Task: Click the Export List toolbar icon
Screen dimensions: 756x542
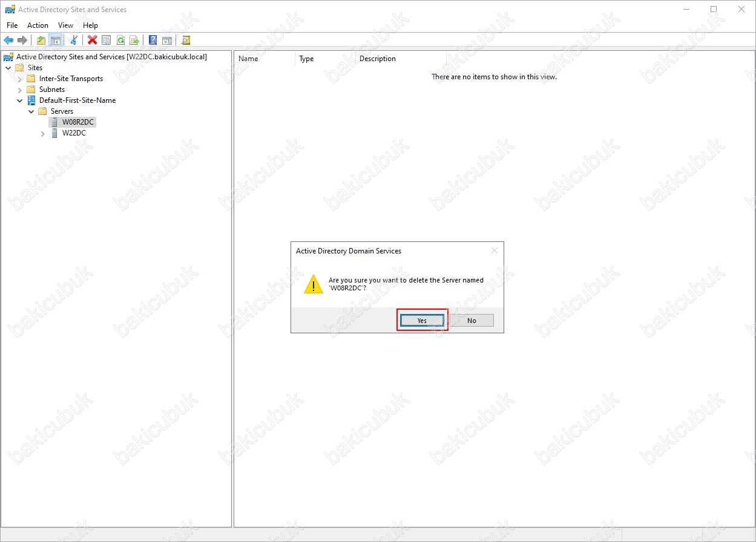Action: [134, 41]
